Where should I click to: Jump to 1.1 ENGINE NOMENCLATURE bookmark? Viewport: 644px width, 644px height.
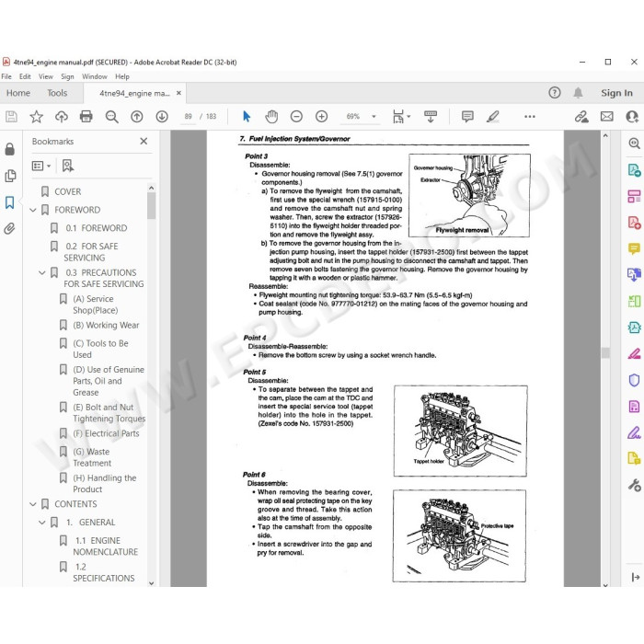(x=106, y=546)
